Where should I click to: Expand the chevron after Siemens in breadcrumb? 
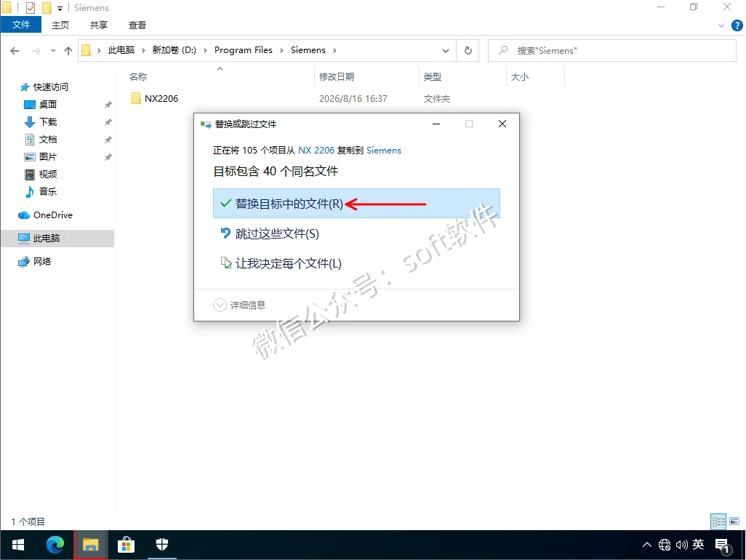pos(334,50)
